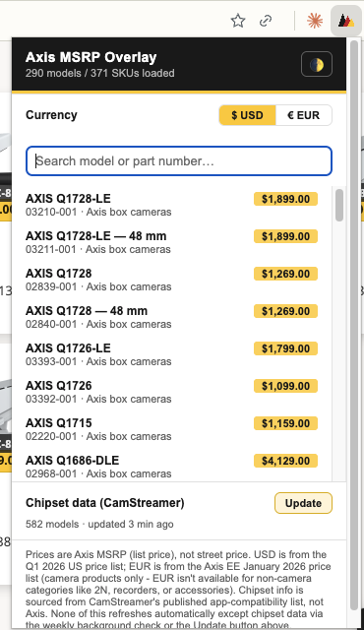The width and height of the screenshot is (364, 630).
Task: Click the Update button for chipset data
Action: pos(303,503)
